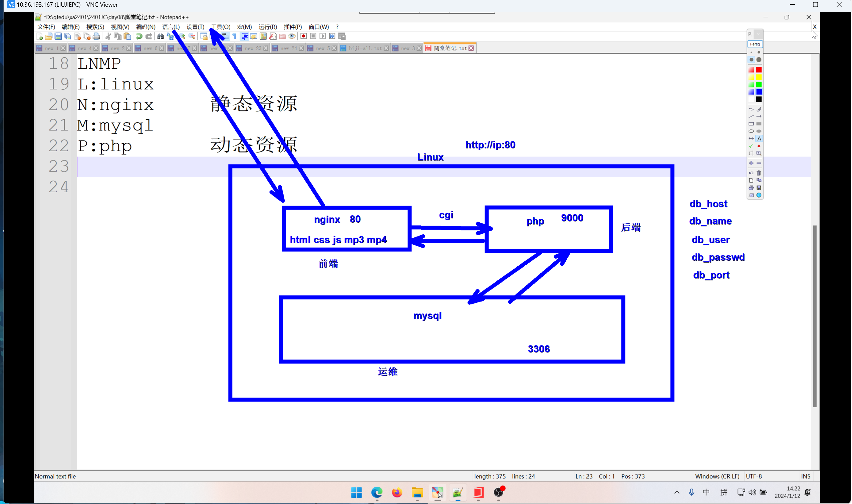The height and width of the screenshot is (504, 852).
Task: Select the smallest pen size dot
Action: coord(751,52)
